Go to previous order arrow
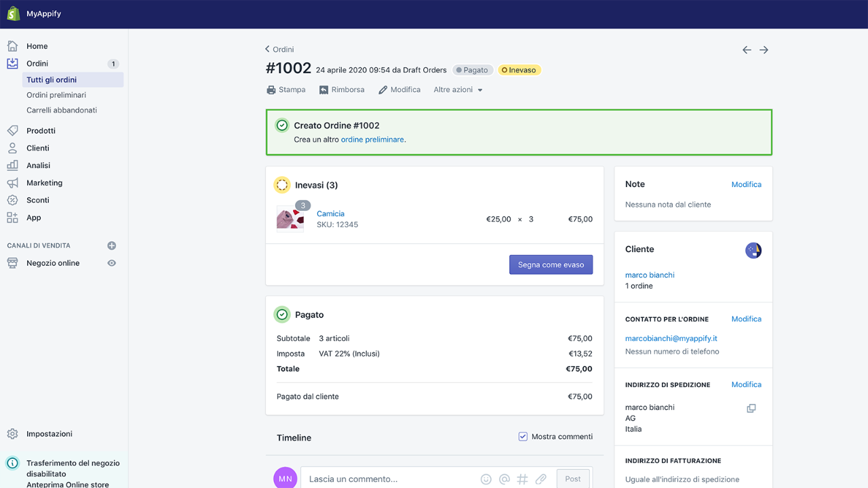Screen dimensions: 868x488 [747, 50]
